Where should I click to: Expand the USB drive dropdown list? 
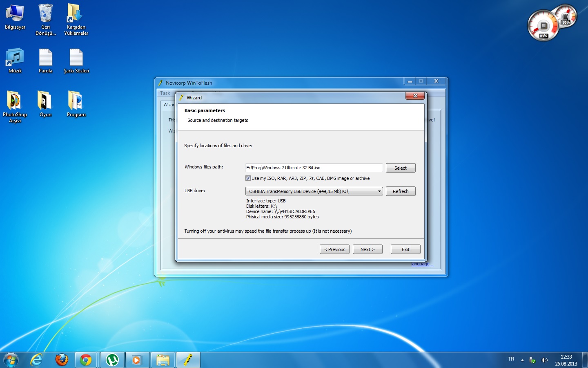(x=379, y=191)
